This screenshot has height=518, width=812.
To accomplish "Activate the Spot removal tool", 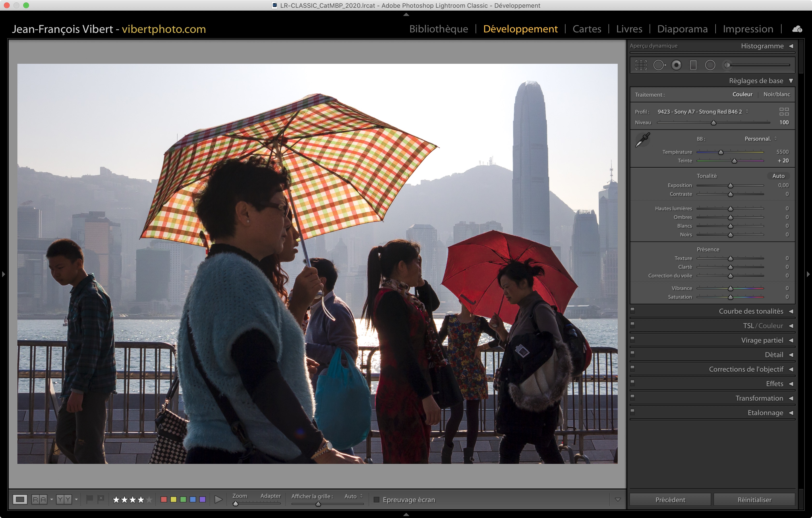I will 659,65.
